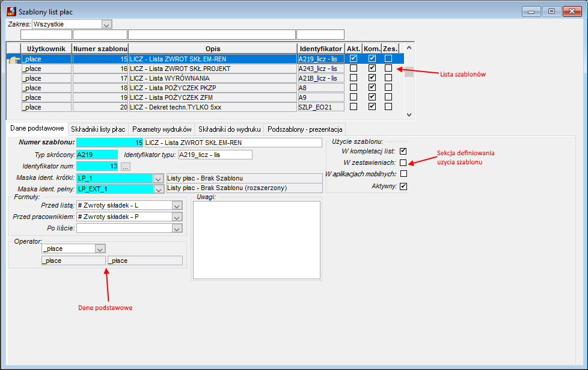The height and width of the screenshot is (370, 588).
Task: Toggle the Aktywny checkbox
Action: point(403,186)
